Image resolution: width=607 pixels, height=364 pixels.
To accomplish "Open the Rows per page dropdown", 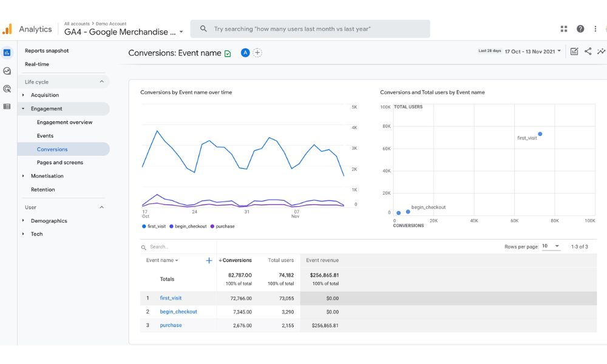I will pos(551,246).
